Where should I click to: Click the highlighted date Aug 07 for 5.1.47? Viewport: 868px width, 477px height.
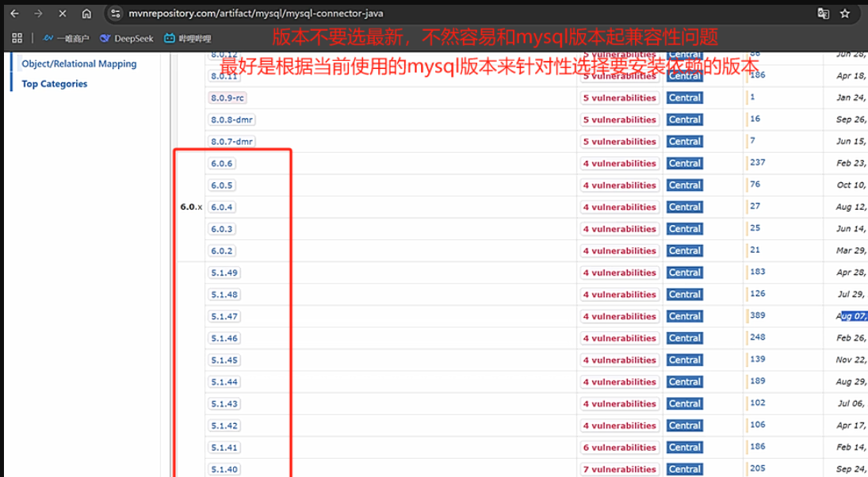851,316
